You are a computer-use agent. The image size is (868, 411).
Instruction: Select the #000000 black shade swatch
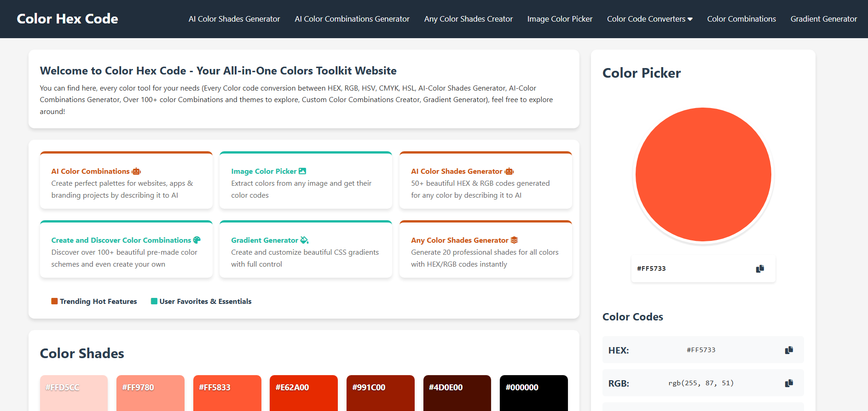point(534,393)
